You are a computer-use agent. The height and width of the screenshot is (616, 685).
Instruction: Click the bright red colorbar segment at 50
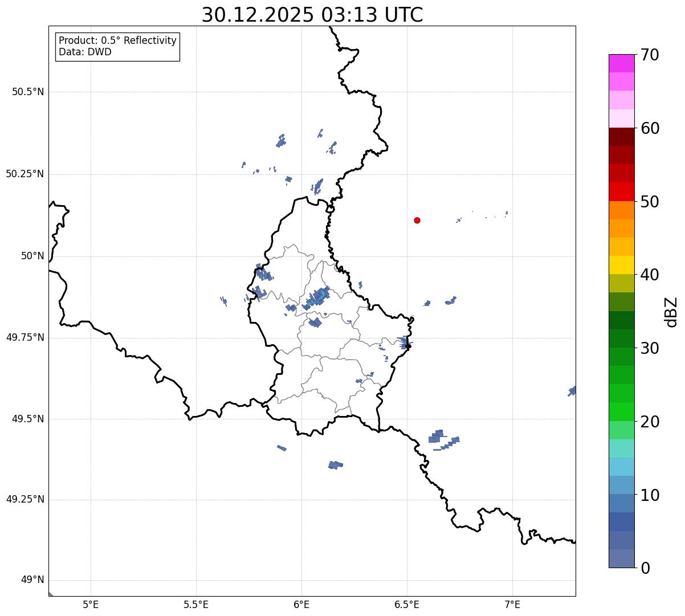(621, 191)
